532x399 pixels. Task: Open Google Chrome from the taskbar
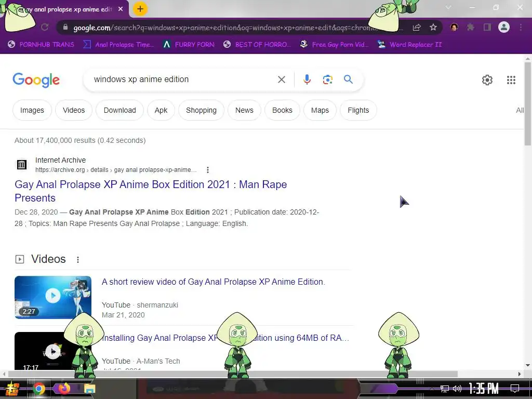pos(38,389)
